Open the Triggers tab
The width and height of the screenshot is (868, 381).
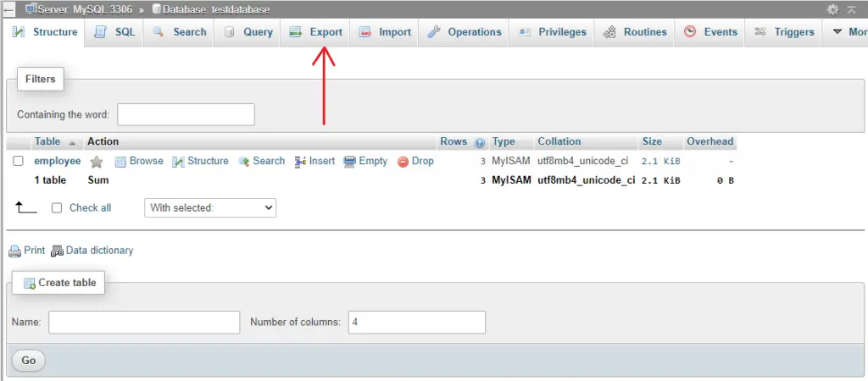click(x=784, y=32)
